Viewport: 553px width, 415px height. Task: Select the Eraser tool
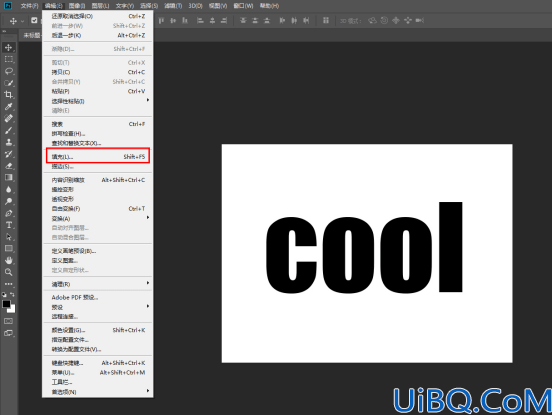9,166
